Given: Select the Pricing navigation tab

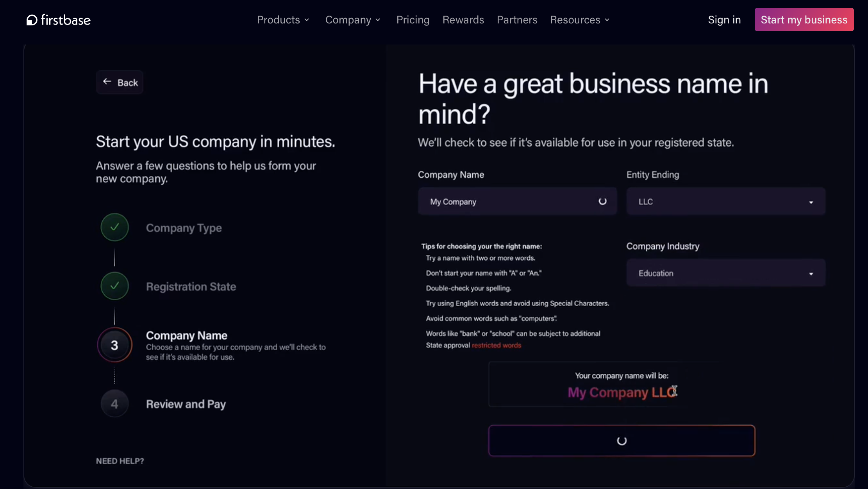Looking at the screenshot, I should 413,19.
